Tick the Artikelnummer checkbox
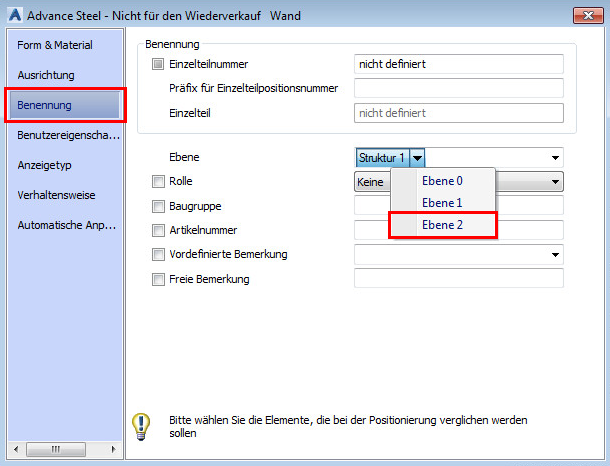The width and height of the screenshot is (610, 466). click(158, 230)
